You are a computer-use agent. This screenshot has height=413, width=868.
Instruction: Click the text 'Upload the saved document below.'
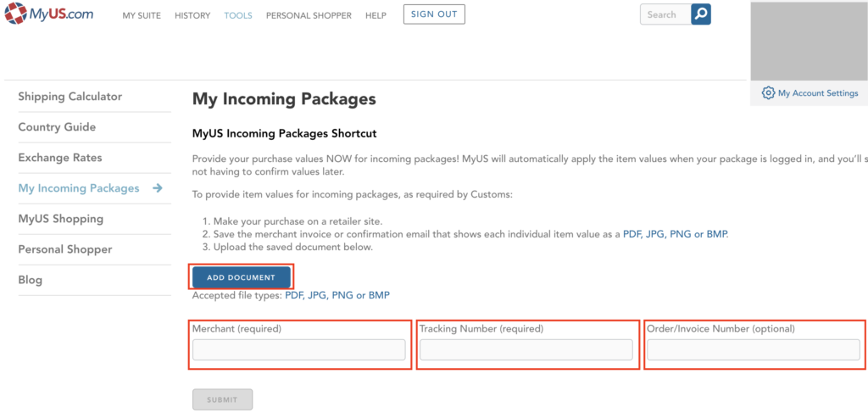[293, 247]
